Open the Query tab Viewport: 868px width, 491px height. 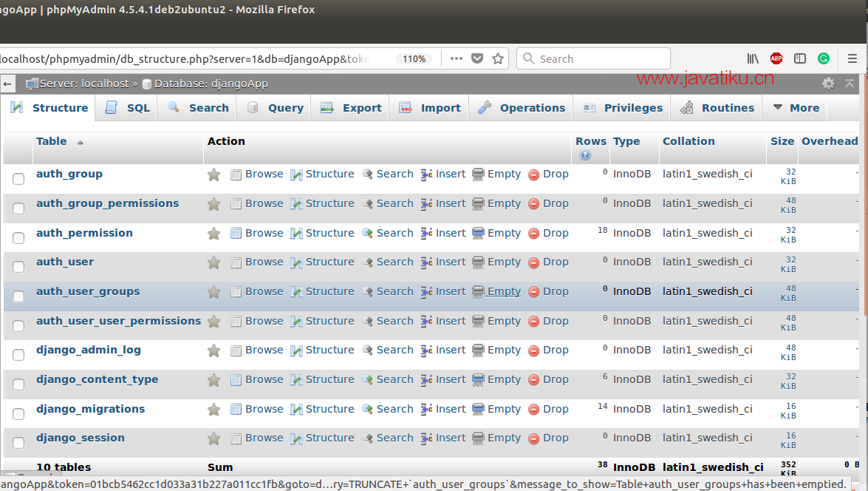click(275, 107)
